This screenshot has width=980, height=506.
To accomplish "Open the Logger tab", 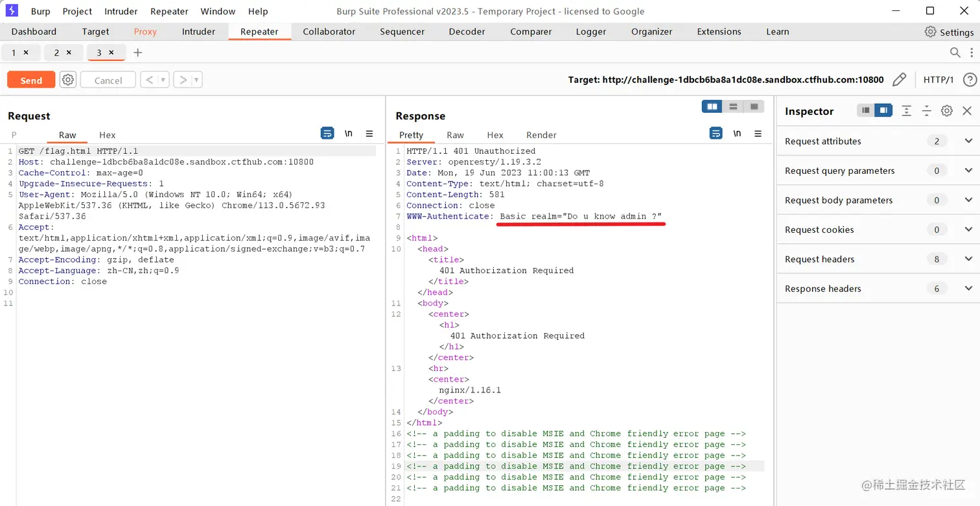I will point(591,32).
